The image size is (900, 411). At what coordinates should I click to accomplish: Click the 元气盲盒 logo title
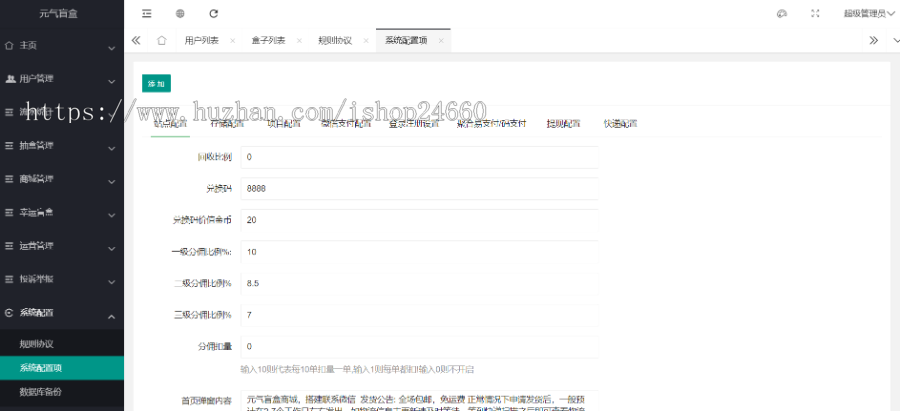point(58,14)
